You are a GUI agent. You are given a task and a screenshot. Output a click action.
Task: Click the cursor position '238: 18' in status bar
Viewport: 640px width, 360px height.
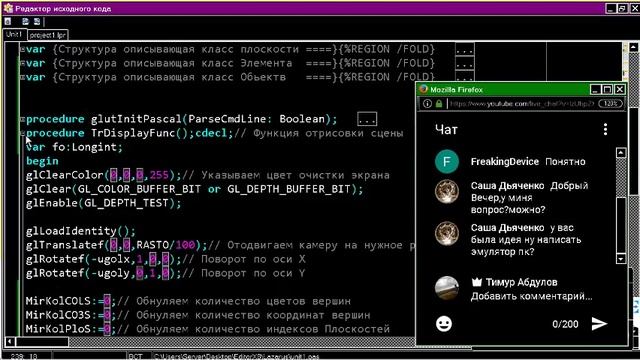(x=24, y=356)
